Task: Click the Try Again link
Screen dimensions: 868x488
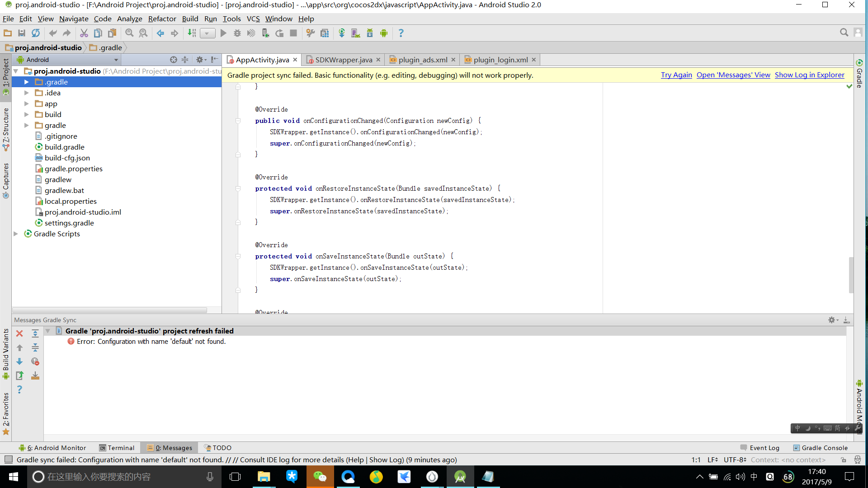Action: tap(676, 75)
